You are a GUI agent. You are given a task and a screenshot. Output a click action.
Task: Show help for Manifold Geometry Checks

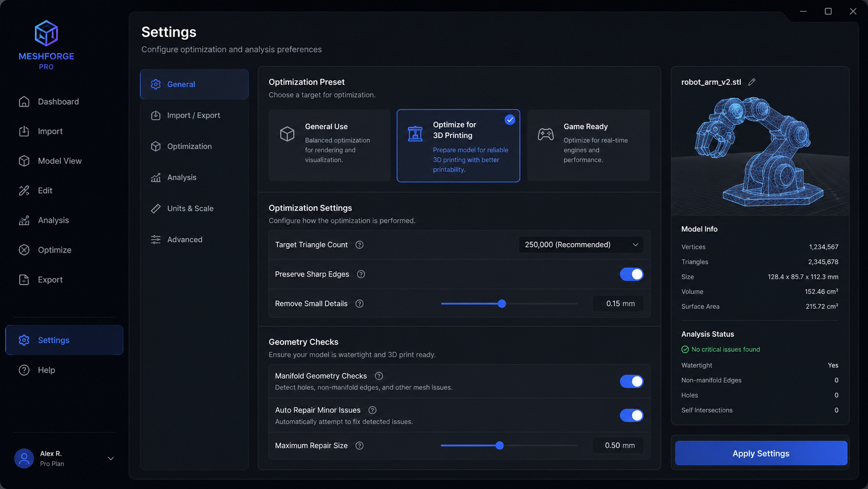point(379,376)
